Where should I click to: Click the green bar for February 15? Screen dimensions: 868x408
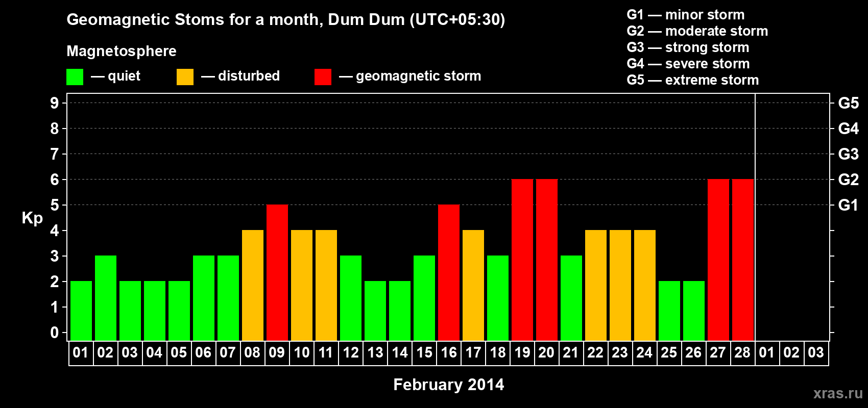tap(424, 298)
